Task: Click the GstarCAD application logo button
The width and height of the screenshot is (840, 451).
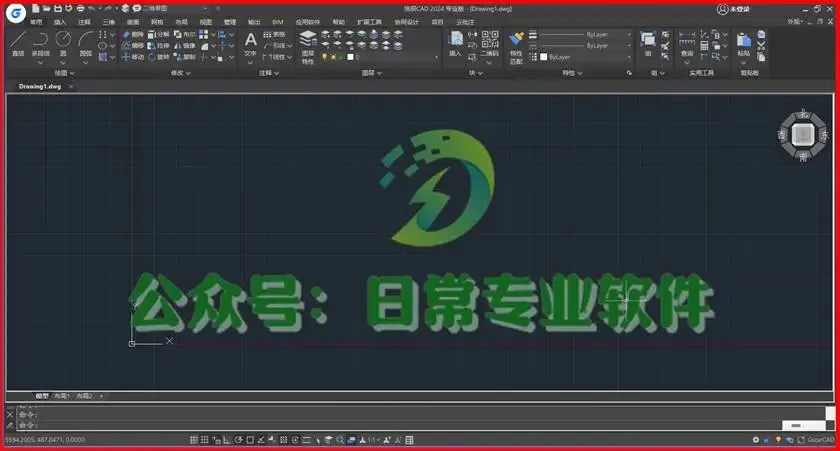Action: (x=16, y=13)
